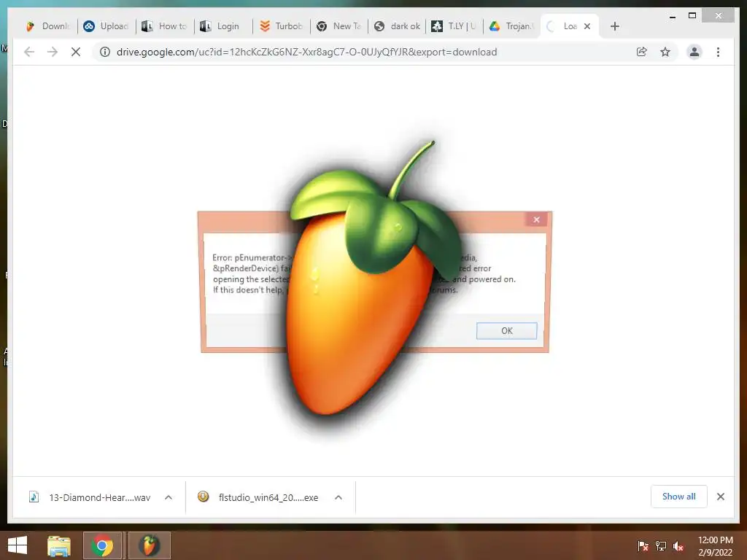
Task: Open the dark ok tab
Action: pos(398,26)
